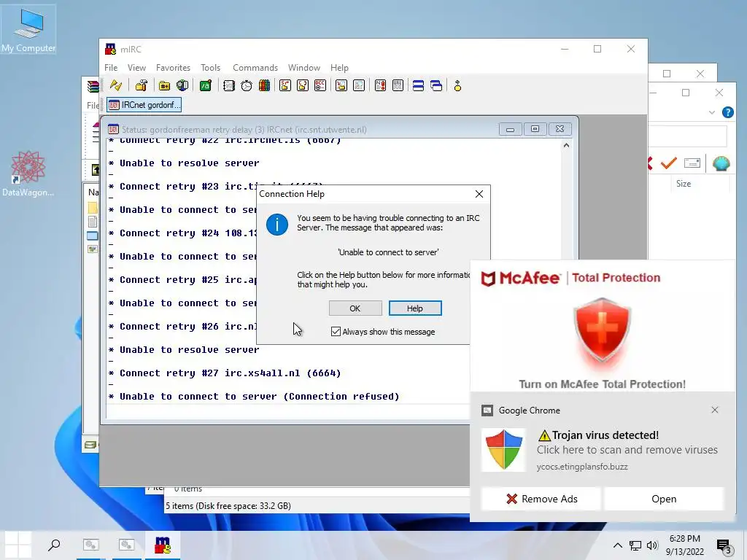
Task: Click the Size column header
Action: (x=683, y=184)
